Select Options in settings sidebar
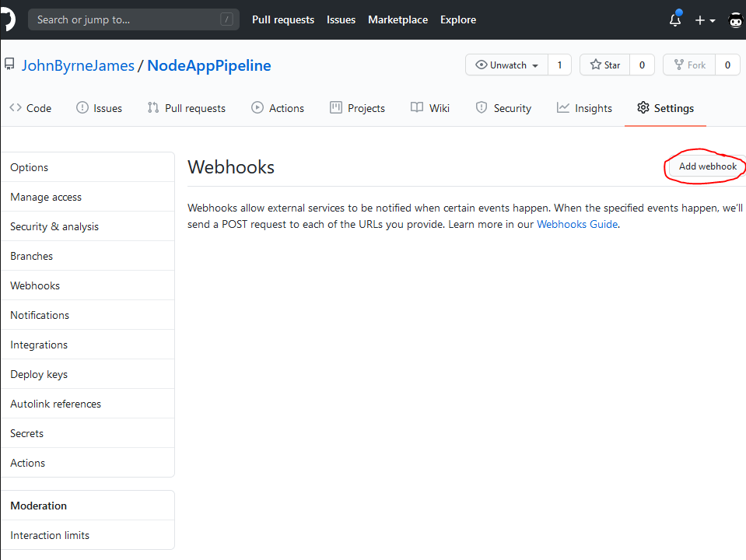 (88, 167)
